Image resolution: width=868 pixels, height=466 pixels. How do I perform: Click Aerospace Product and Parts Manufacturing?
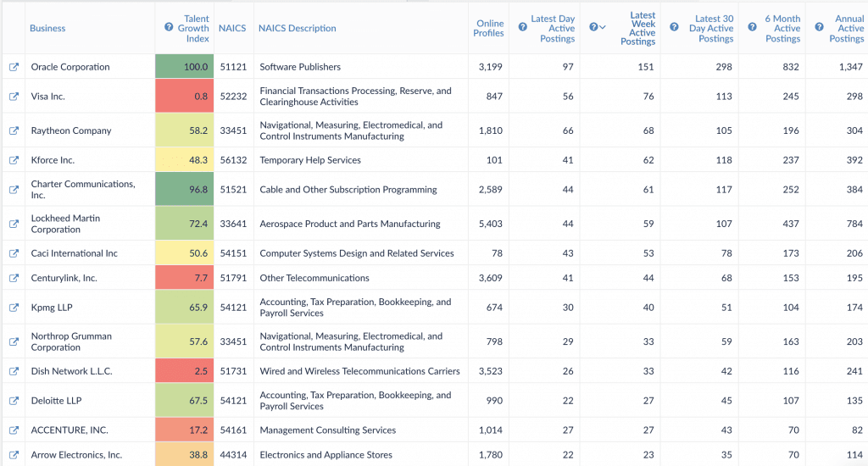[x=350, y=224]
